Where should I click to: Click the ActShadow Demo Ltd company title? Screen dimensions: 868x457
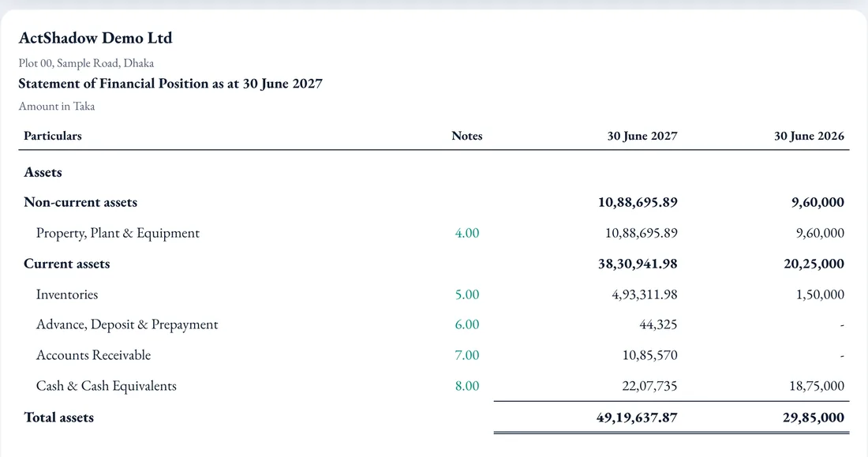pos(95,38)
